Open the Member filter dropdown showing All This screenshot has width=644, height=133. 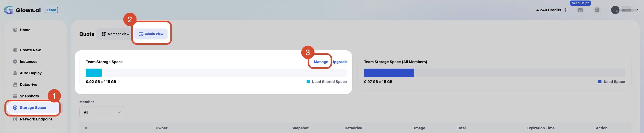pyautogui.click(x=103, y=112)
